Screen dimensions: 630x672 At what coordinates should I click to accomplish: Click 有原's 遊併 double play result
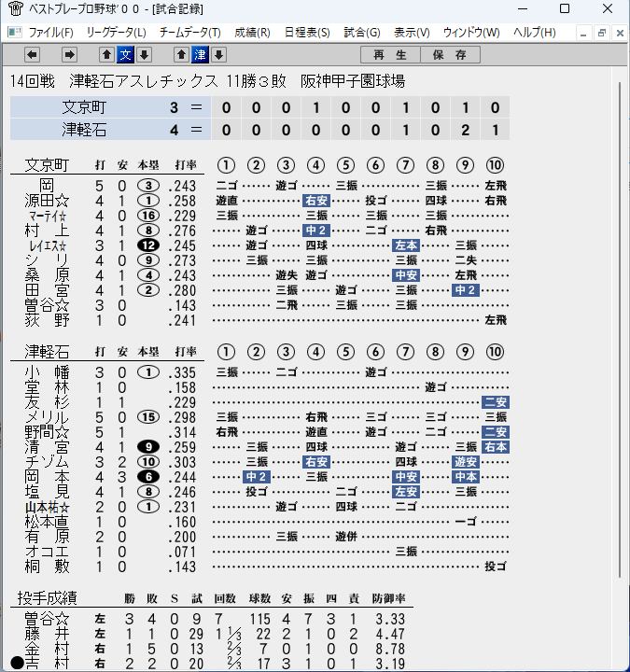(346, 537)
